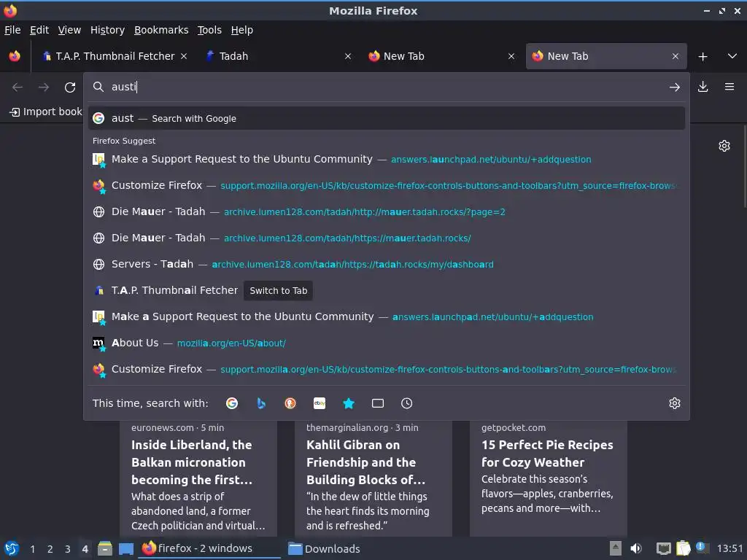Image resolution: width=747 pixels, height=560 pixels.
Task: Open Downloads window from taskbar
Action: coord(324,548)
